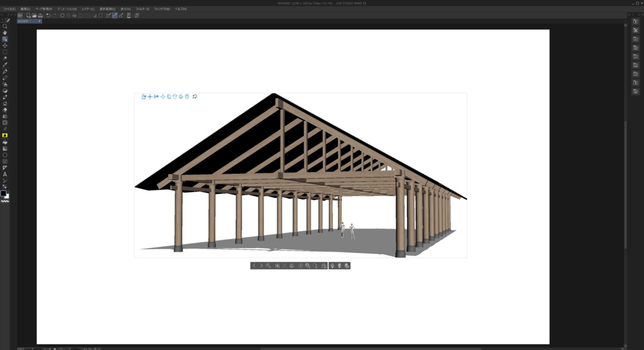
Task: Select the Ruler triangle tool
Action: [x=5, y=168]
